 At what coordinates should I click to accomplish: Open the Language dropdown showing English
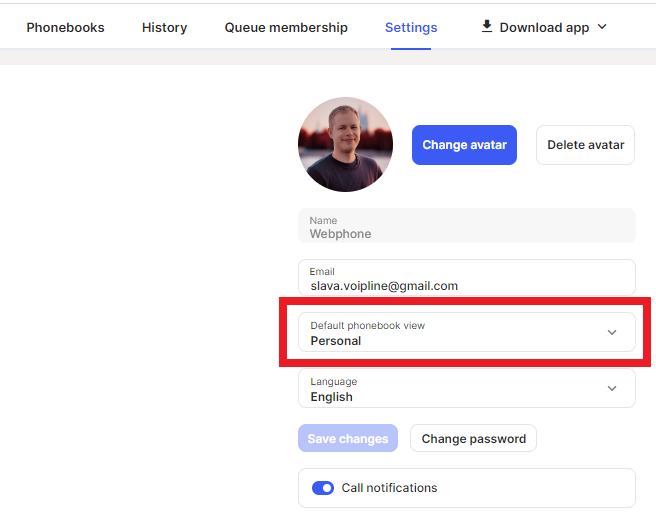(467, 388)
